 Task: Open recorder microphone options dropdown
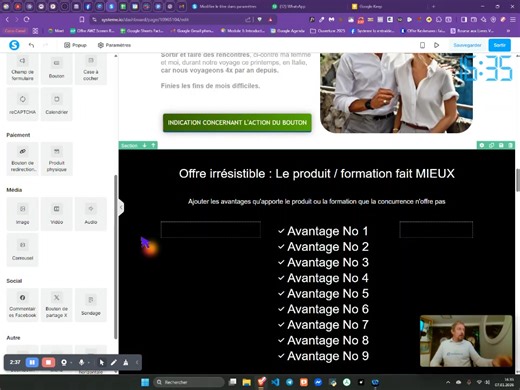pyautogui.click(x=89, y=362)
